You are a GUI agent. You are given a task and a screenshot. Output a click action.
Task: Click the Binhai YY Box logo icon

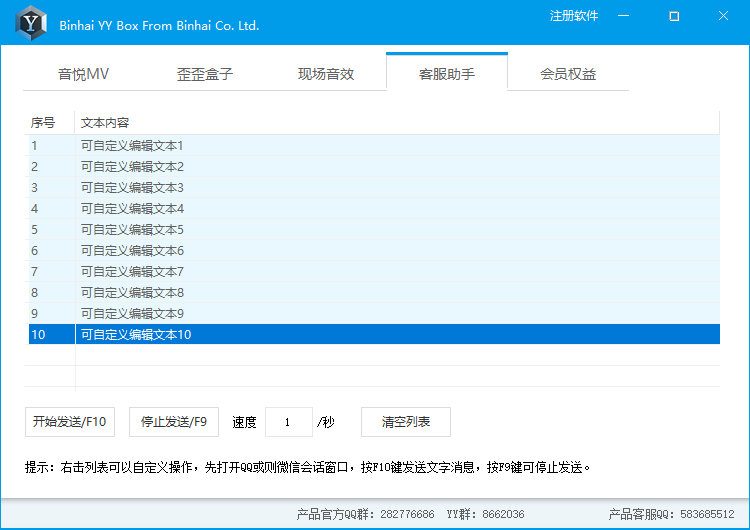click(x=33, y=22)
